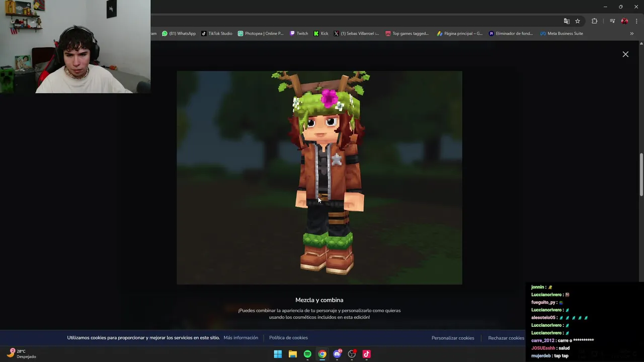Open the Sebas Villarroel X bookmark
Image resolution: width=644 pixels, height=362 pixels.
click(356, 34)
